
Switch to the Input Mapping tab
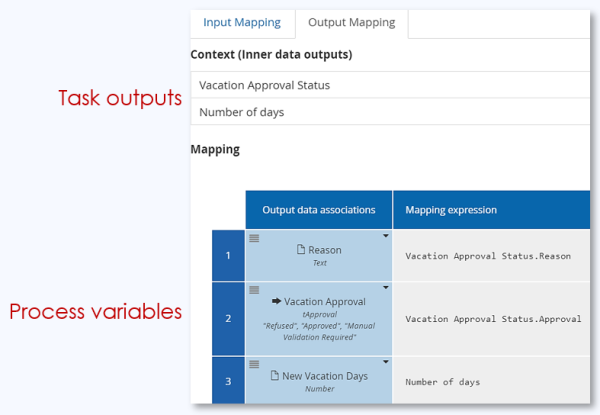tap(242, 22)
